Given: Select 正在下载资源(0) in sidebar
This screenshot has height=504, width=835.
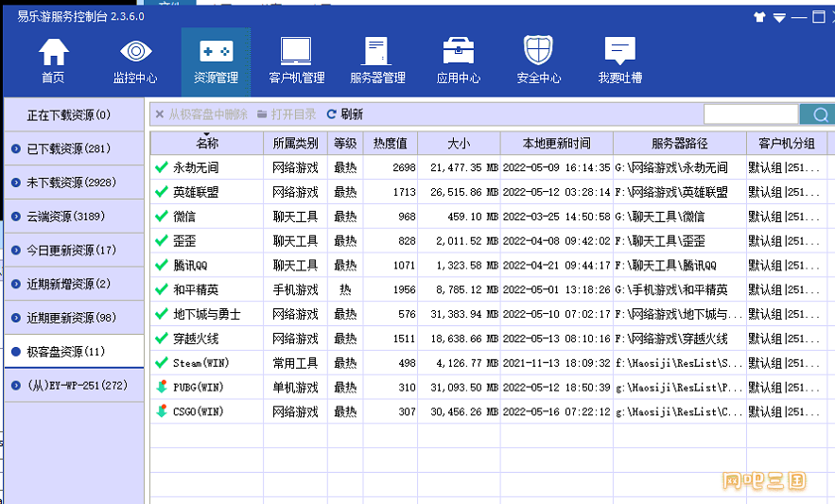Looking at the screenshot, I should 74,114.
